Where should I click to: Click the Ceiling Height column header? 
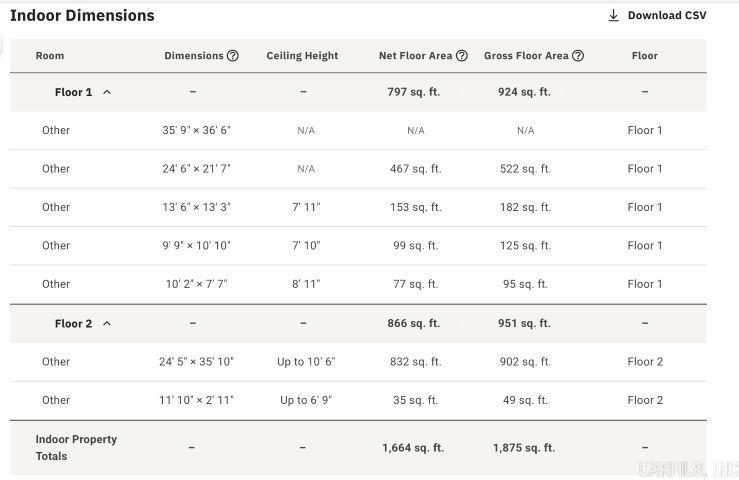302,56
